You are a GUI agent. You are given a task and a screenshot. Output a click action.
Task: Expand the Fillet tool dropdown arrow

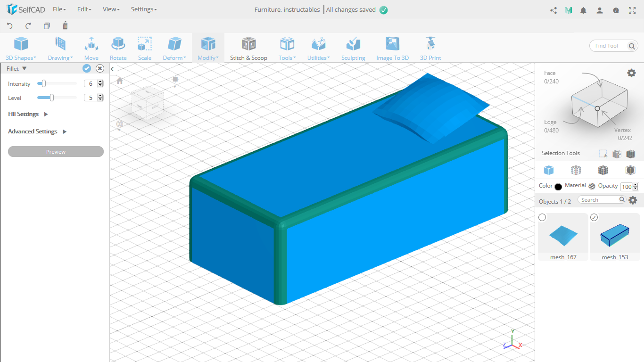pyautogui.click(x=25, y=69)
